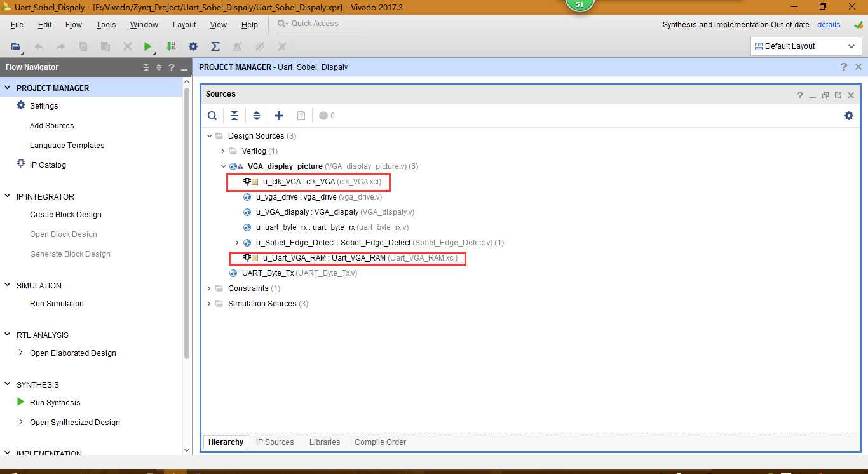
Task: Open Sources panel settings gear
Action: 849,116
